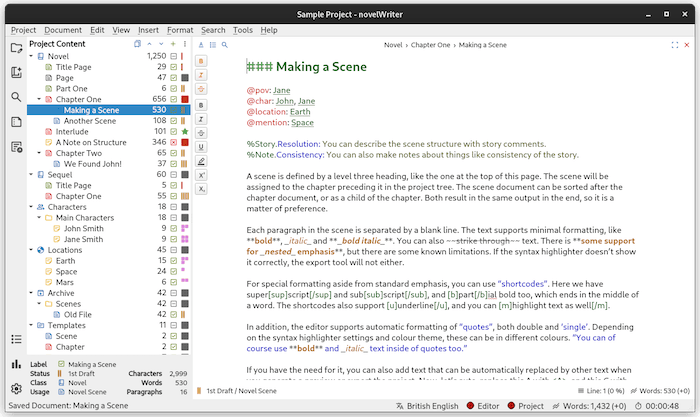Image resolution: width=700 pixels, height=417 pixels.
Task: Open document search magnifier in editor header
Action: point(225,45)
